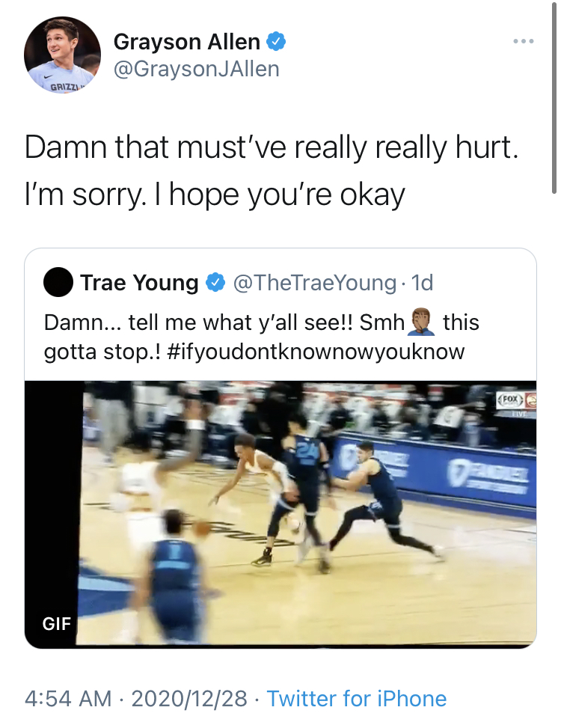Click the 4:54 AM tweet timestamp
The image size is (561, 728).
tap(68, 698)
